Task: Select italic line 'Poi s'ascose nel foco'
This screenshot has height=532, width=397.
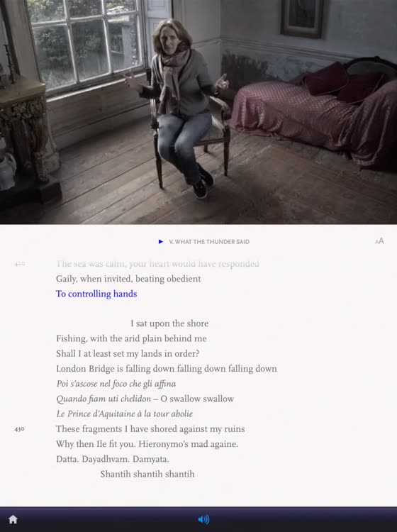Action: 116,384
